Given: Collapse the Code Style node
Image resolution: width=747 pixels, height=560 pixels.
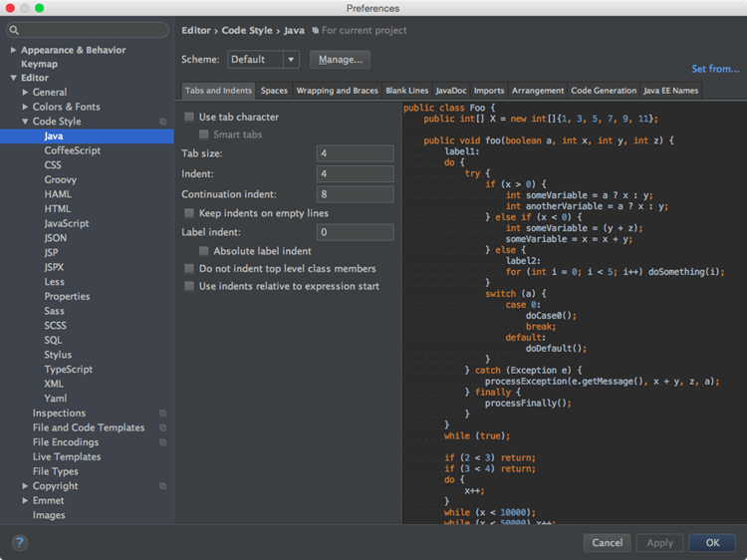Looking at the screenshot, I should [x=25, y=122].
